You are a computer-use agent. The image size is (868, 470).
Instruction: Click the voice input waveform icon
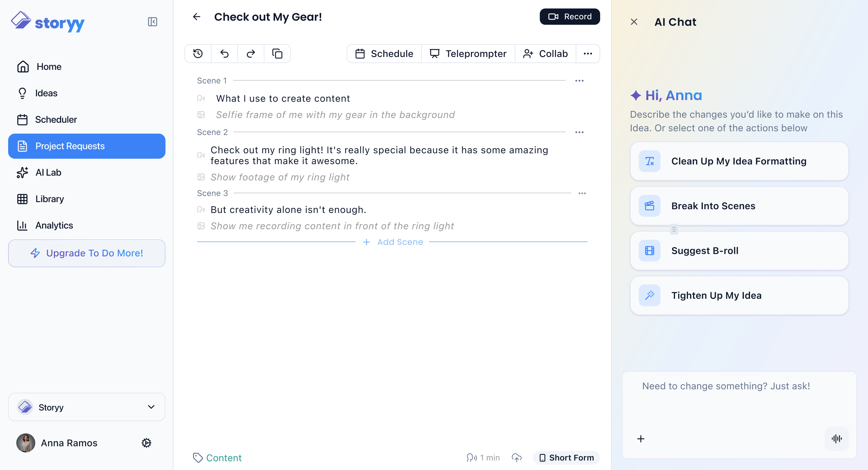[836, 439]
